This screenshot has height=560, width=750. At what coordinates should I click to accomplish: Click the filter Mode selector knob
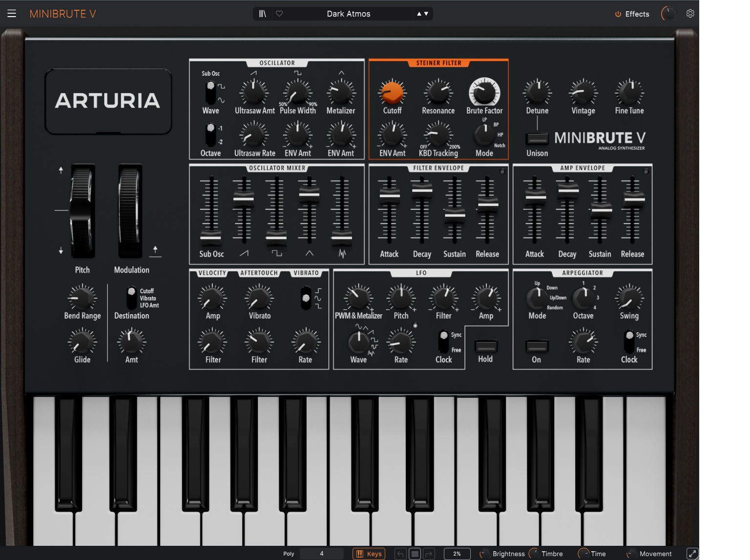[484, 135]
